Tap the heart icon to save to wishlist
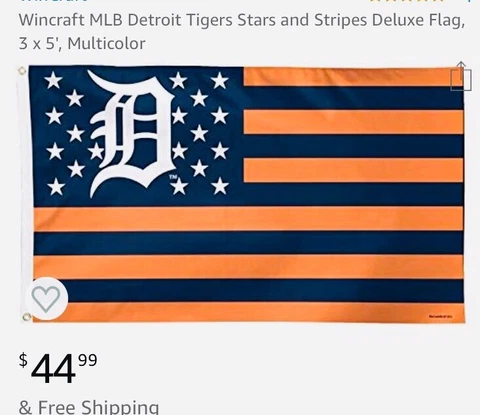Viewport: 480px width, 415px height. (46, 298)
